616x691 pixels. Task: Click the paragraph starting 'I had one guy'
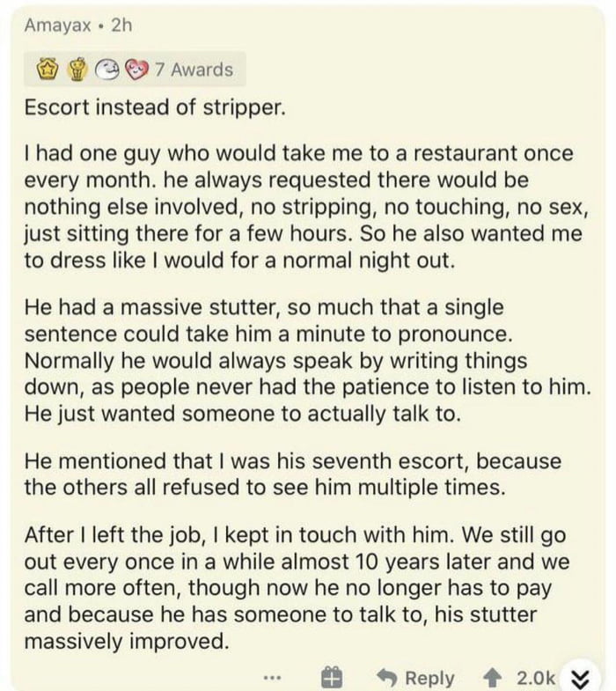(x=306, y=207)
